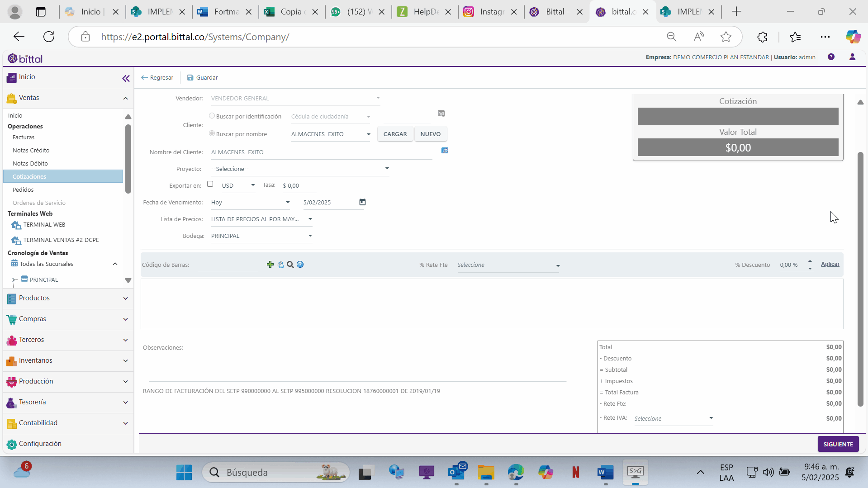Click the bittal logo
Screen dimensions: 868x488
(25, 59)
